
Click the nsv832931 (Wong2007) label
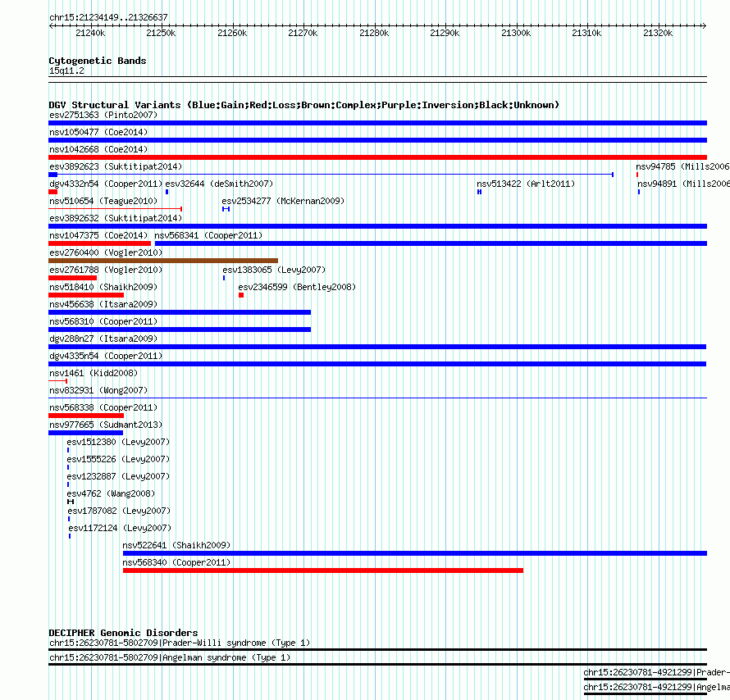pyautogui.click(x=98, y=390)
